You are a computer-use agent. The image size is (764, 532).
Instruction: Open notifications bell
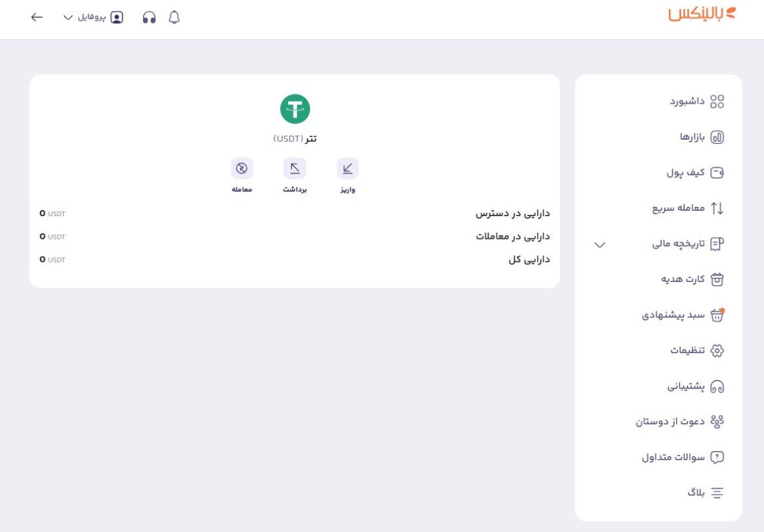[174, 17]
